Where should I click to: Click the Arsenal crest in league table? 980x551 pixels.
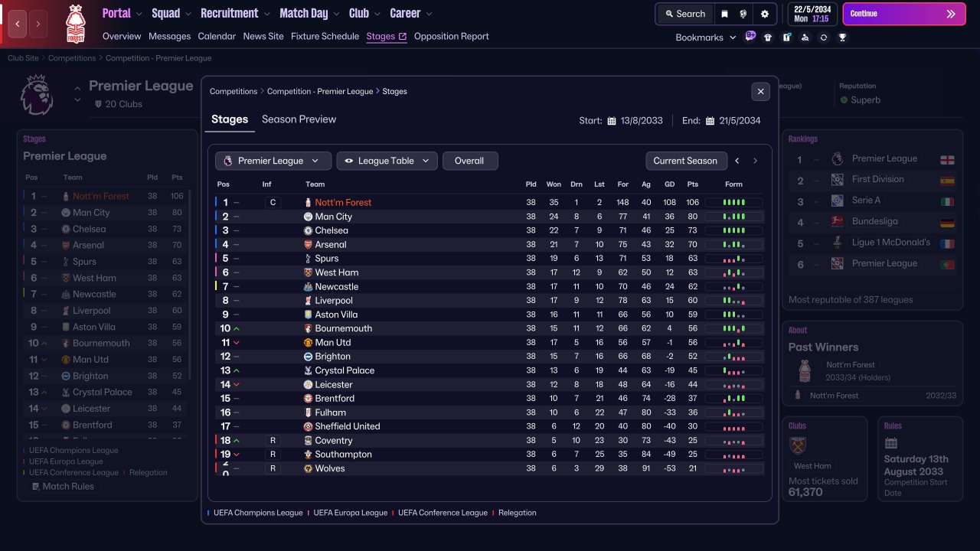tap(308, 245)
